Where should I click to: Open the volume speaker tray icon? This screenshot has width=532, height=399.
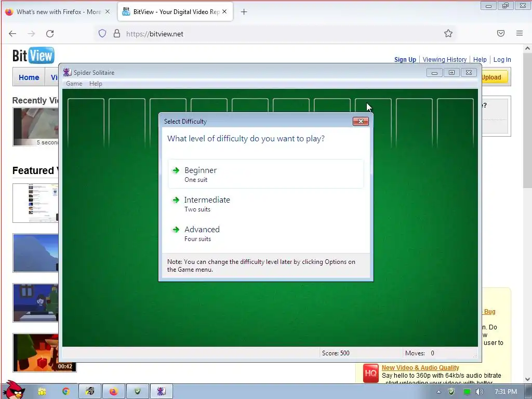point(479,392)
